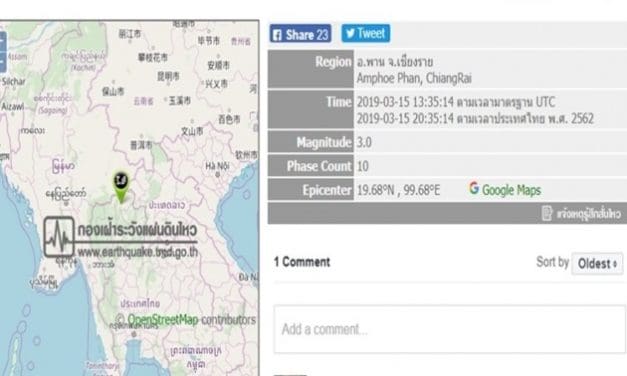The height and width of the screenshot is (376, 627).
Task: Zoom out on the map
Action: pos(2,62)
